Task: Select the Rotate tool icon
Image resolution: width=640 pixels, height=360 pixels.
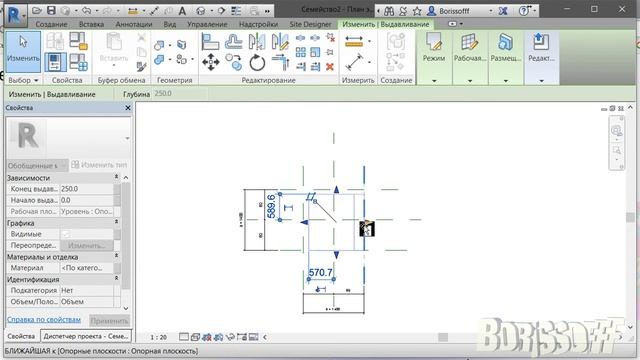Action: 257,62
